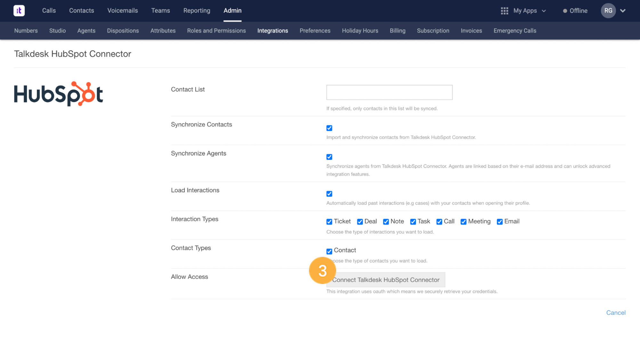640x364 pixels.
Task: Open Numbers in the admin submenu
Action: click(26, 31)
